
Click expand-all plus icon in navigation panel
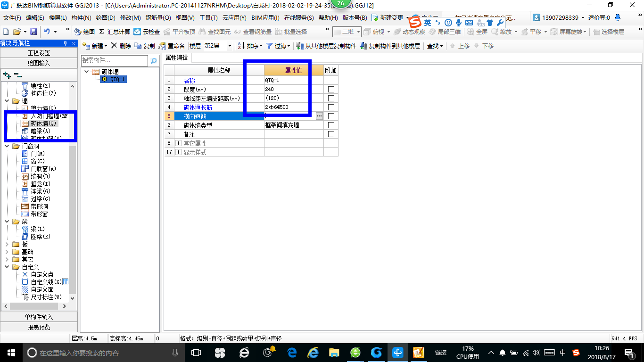tap(7, 74)
